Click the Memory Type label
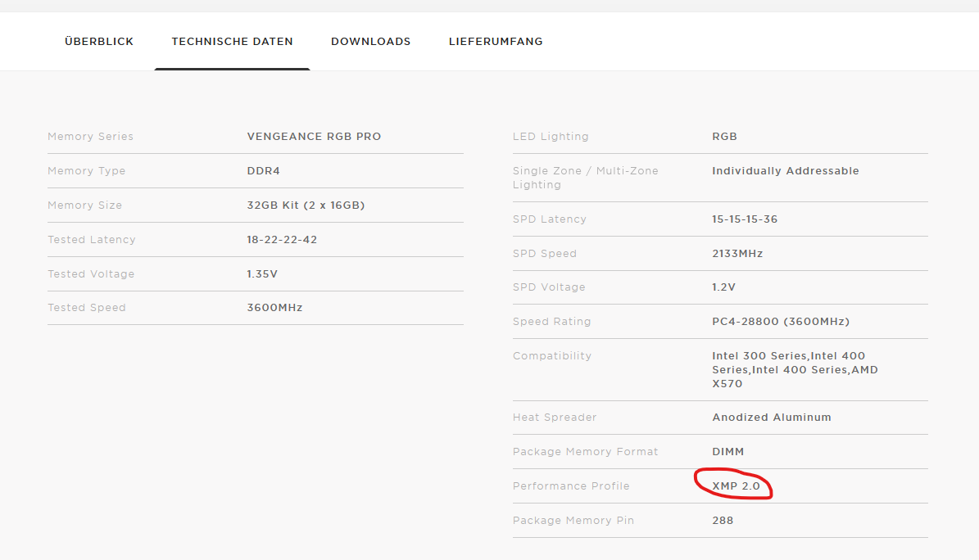Viewport: 979px width, 560px height. [x=86, y=171]
